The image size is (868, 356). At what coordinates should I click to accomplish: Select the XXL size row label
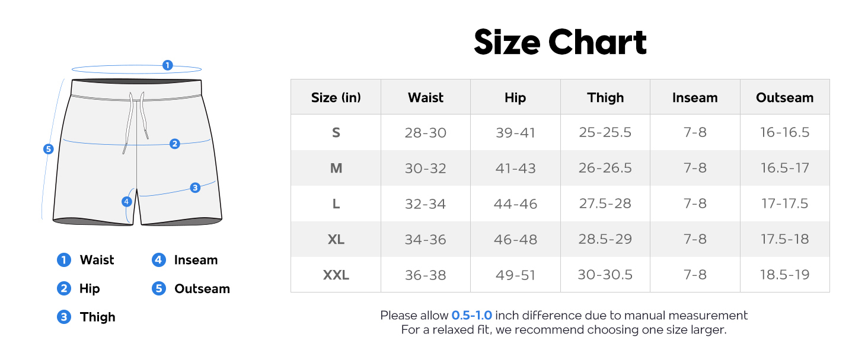click(336, 275)
